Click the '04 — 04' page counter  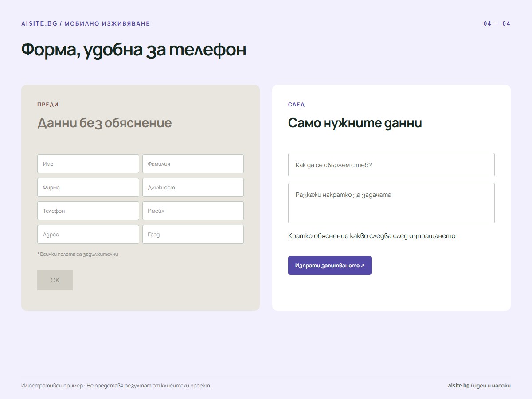497,24
